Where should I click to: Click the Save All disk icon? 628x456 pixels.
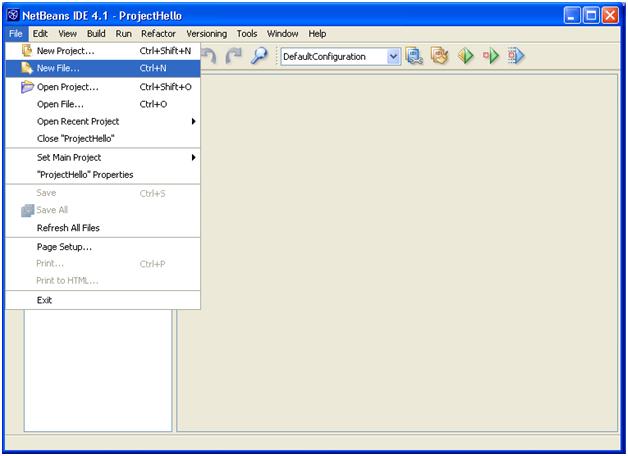28,210
